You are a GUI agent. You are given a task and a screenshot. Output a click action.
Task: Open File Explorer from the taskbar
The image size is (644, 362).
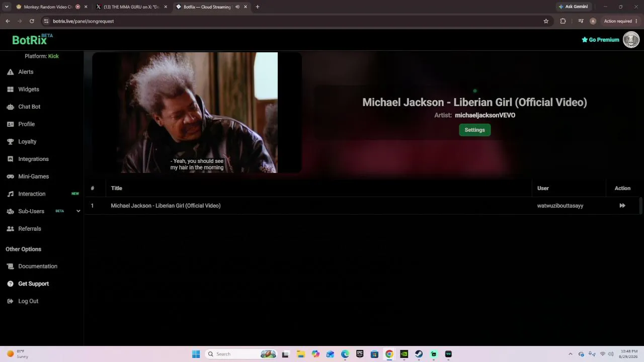tap(301, 354)
